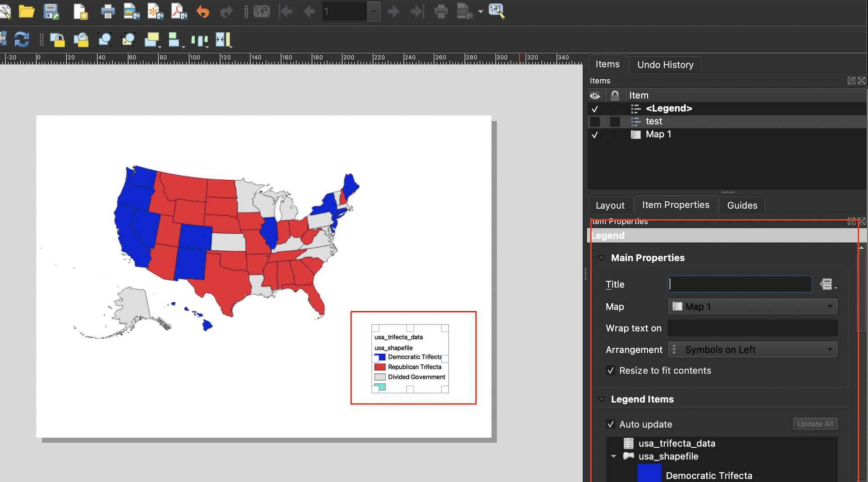The image size is (868, 482).
Task: Click the Democratic Trifecta blue swatch
Action: 649,474
